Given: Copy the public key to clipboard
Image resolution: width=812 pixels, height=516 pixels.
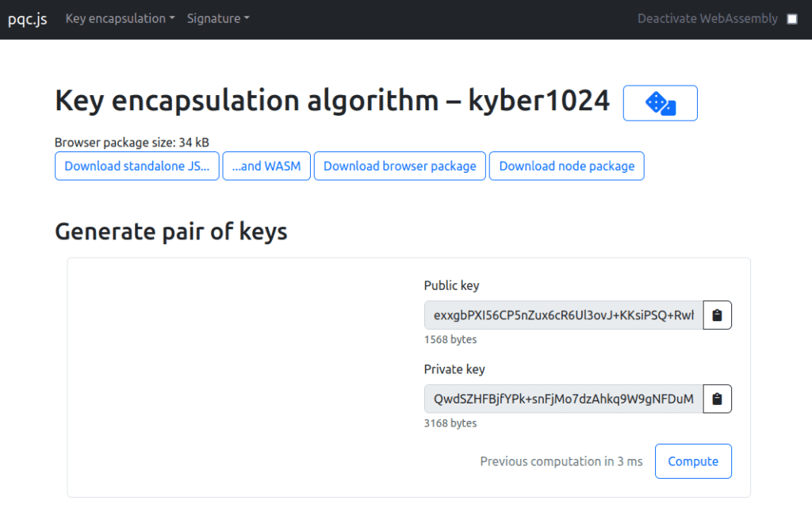Looking at the screenshot, I should click(717, 315).
